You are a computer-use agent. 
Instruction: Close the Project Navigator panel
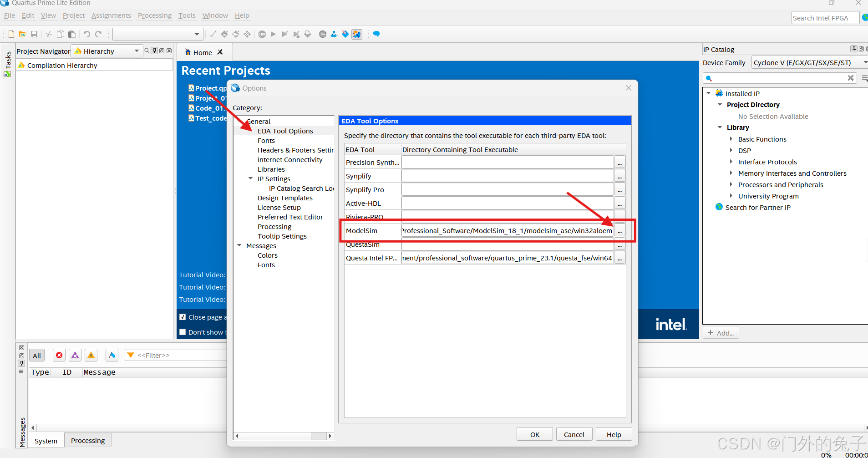[x=169, y=51]
